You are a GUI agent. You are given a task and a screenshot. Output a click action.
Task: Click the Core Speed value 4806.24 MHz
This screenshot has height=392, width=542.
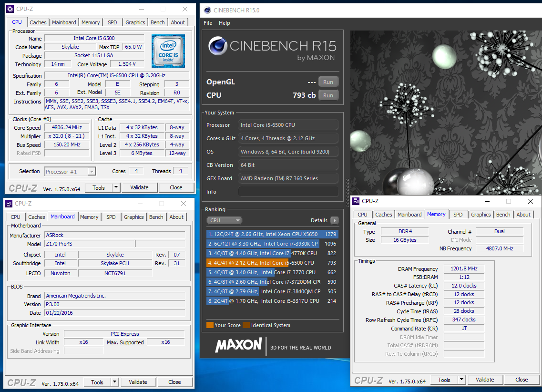point(67,127)
